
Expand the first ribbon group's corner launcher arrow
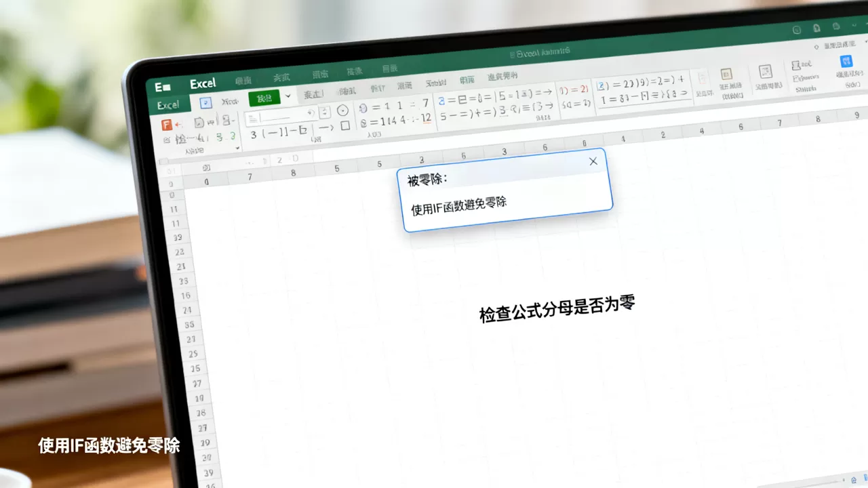point(237,148)
